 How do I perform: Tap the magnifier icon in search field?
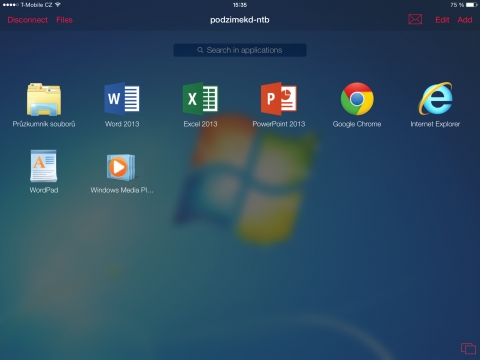pyautogui.click(x=200, y=50)
